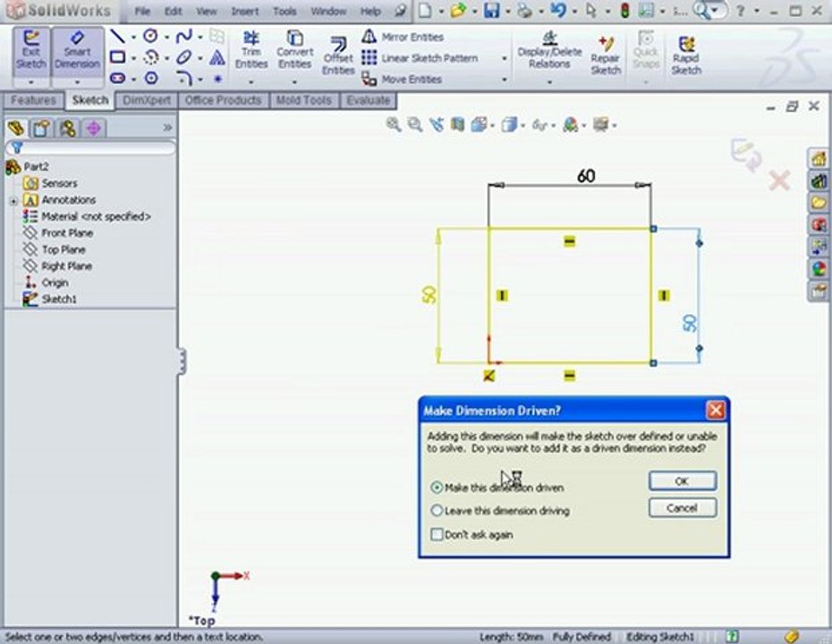Open the Trim Entities dropdown arrow
Image resolution: width=832 pixels, height=644 pixels.
pyautogui.click(x=251, y=81)
